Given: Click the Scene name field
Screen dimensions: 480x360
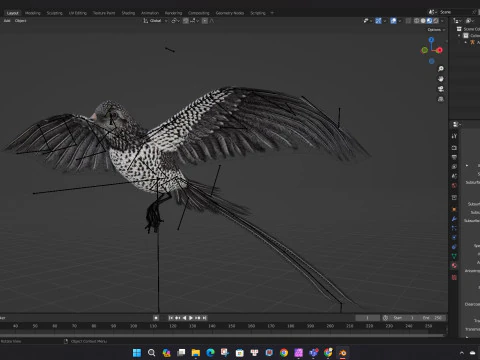Looking at the screenshot, I should [455, 12].
